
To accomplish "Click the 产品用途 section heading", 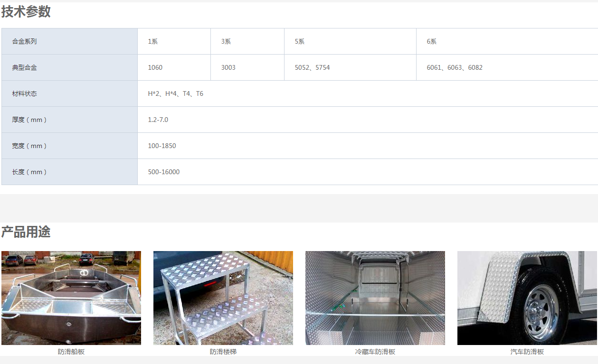I will click(x=26, y=232).
